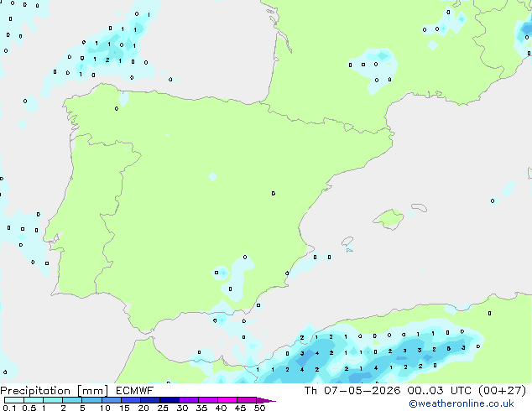Click the 25–30 mm dark blue legend swatch
532x411 pixels.
pos(170,400)
